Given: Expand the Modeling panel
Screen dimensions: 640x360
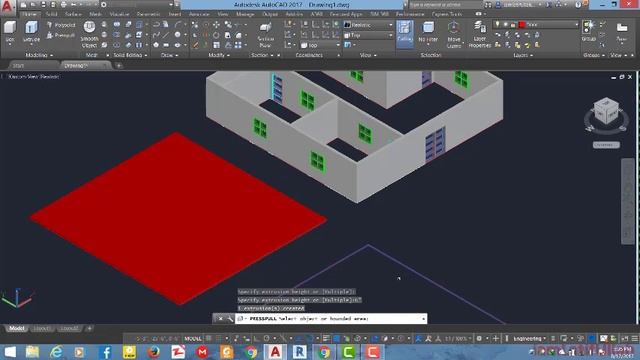Looking at the screenshot, I should pos(39,55).
